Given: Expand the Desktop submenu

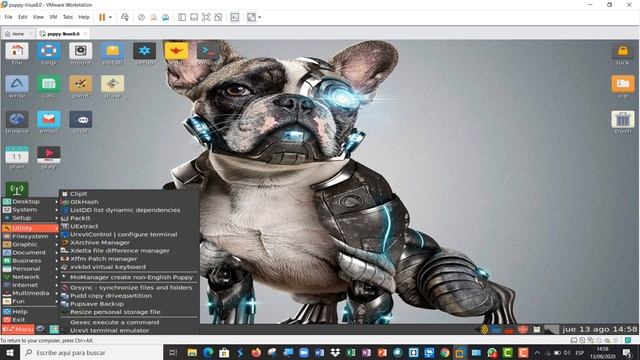Looking at the screenshot, I should [30, 202].
